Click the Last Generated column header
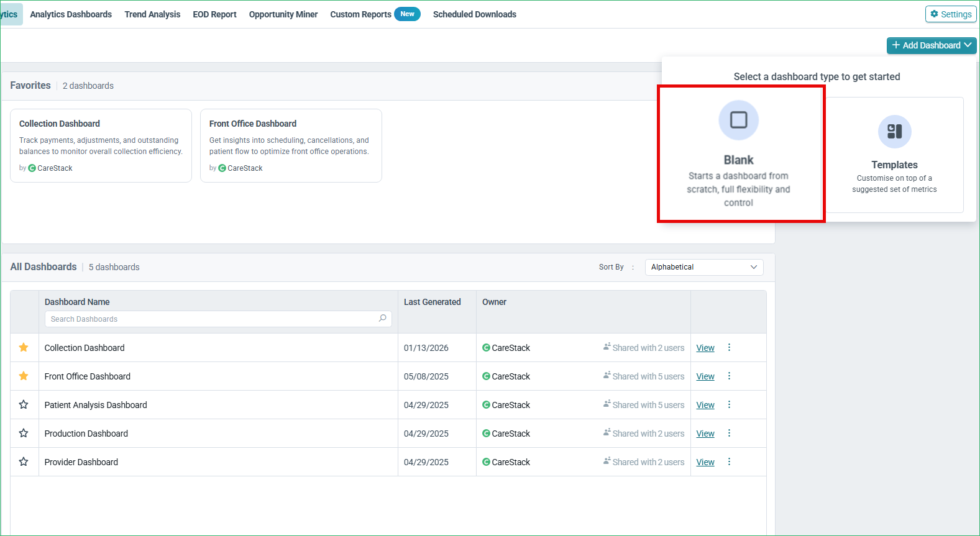980x536 pixels. point(433,302)
